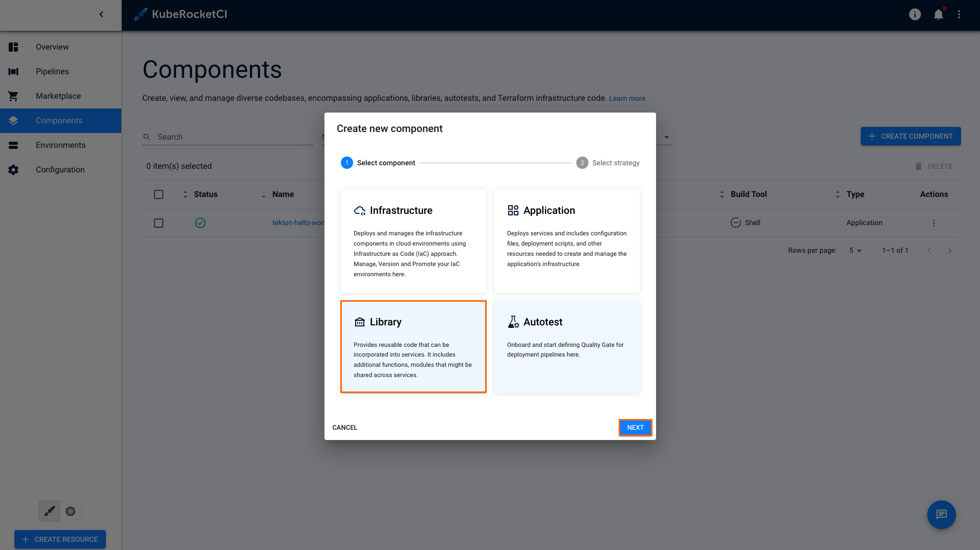Click the green status check icon
This screenshot has width=980, height=550.
tap(200, 223)
